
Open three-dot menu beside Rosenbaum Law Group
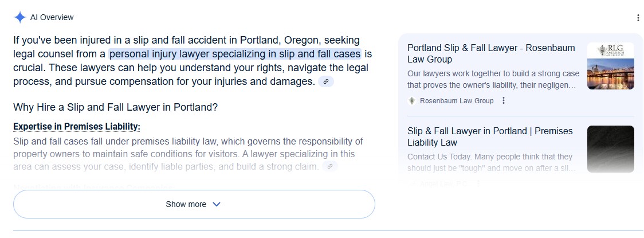(504, 100)
